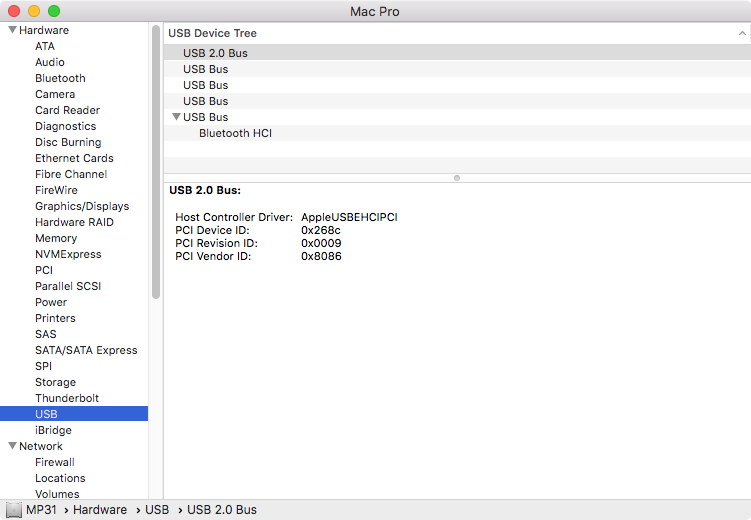751x520 pixels.
Task: Click the sidebar vertical scrollbar
Action: (156, 162)
